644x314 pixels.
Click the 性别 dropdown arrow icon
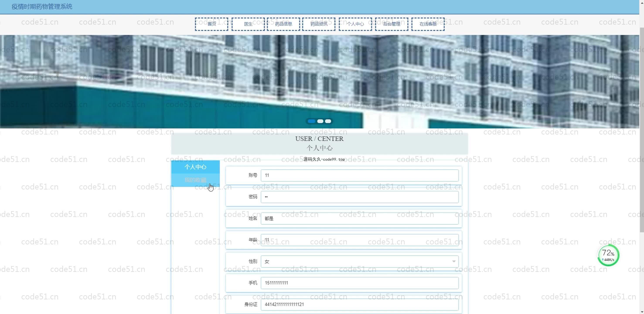453,261
